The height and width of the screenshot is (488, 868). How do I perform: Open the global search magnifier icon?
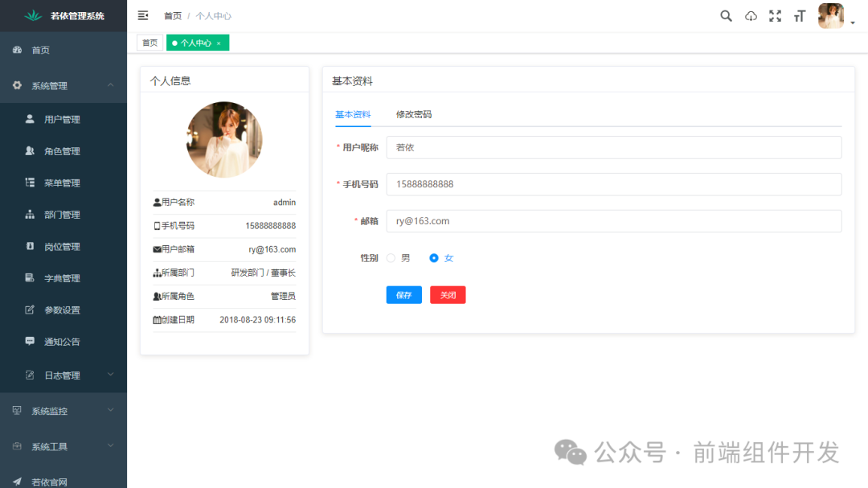coord(726,15)
